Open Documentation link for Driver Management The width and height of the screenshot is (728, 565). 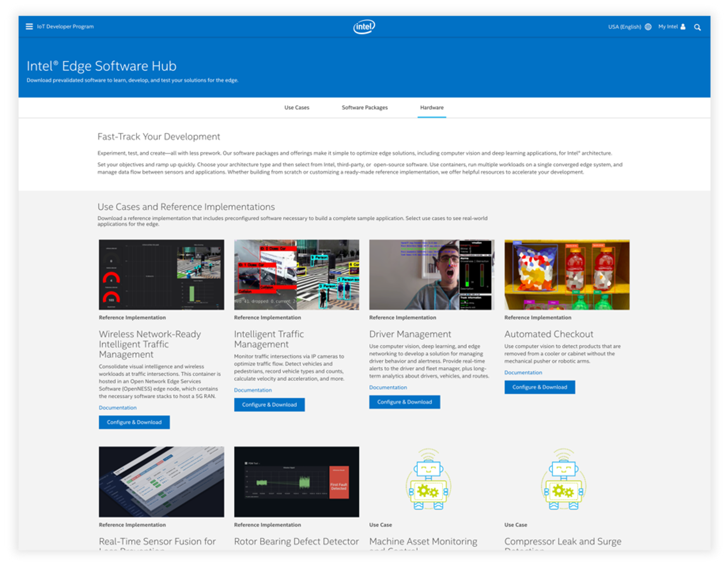pos(388,387)
